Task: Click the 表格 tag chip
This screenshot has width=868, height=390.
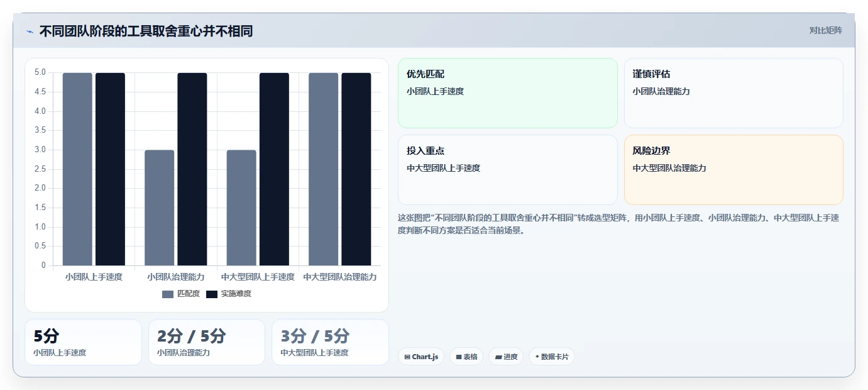Action: 466,357
